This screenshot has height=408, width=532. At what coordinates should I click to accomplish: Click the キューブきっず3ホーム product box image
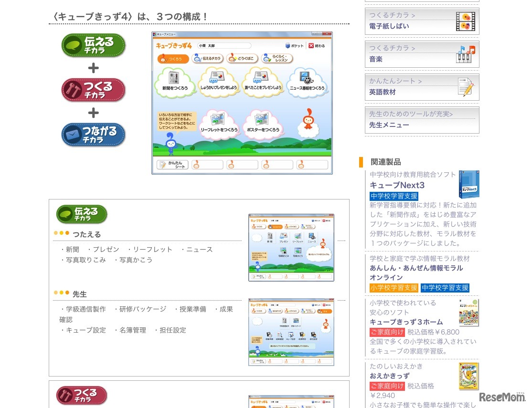click(x=468, y=313)
